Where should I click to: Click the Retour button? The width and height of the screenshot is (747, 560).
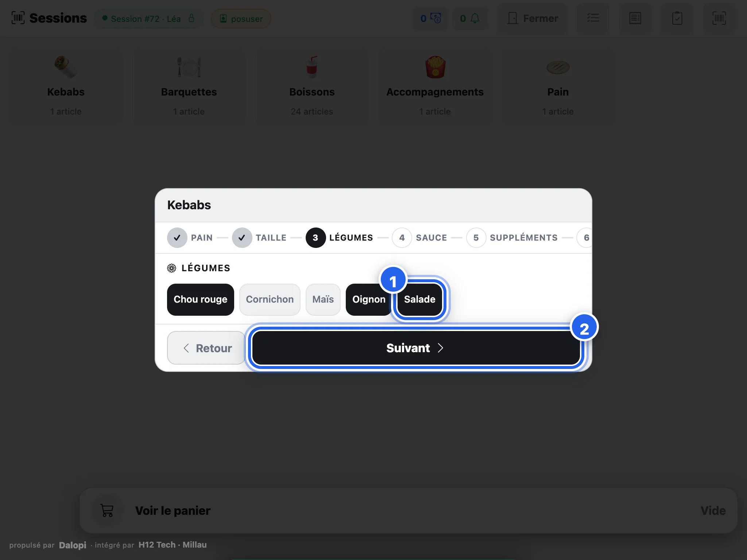coord(206,348)
